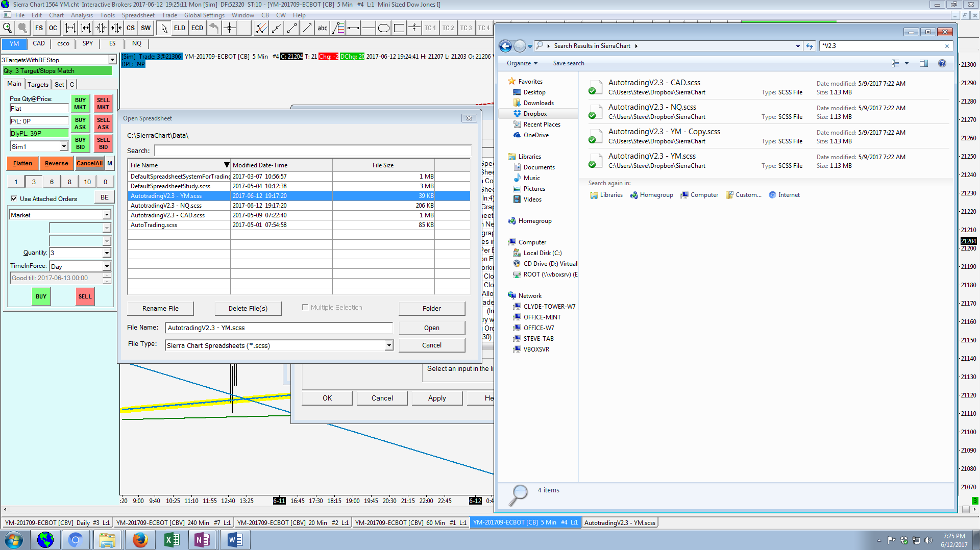Screen dimensions: 980x550
Task: Open the Spreadsheet menu
Action: (x=138, y=15)
